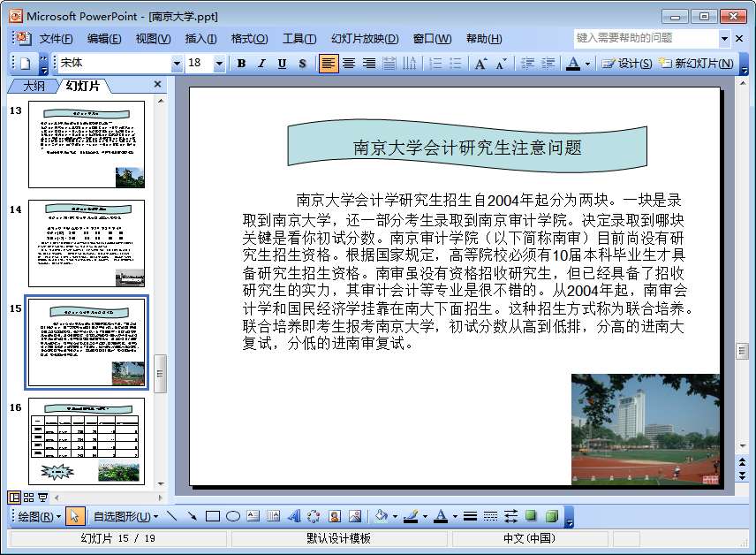Open the Format menu
This screenshot has width=756, height=555.
click(x=249, y=39)
